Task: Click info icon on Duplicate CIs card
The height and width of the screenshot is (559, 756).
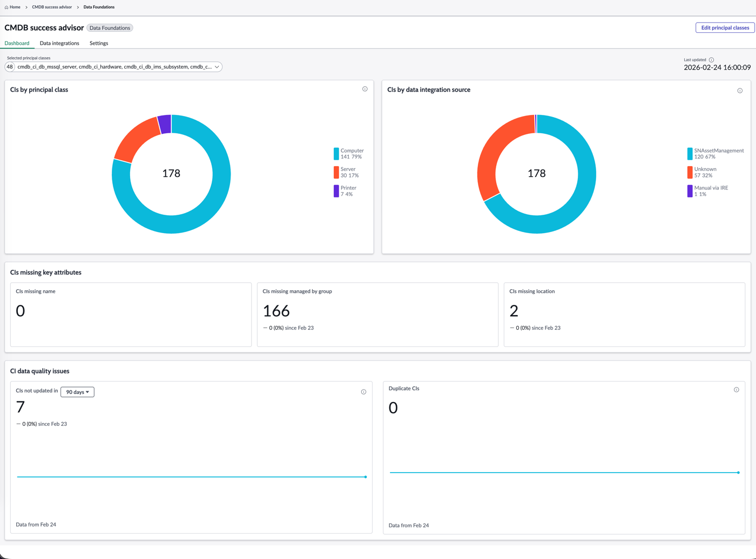Action: [736, 390]
